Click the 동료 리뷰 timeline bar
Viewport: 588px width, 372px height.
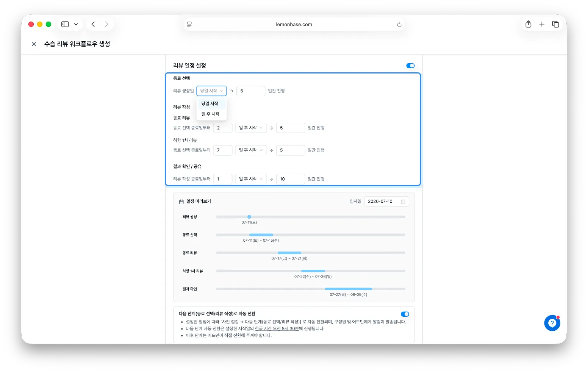click(289, 253)
